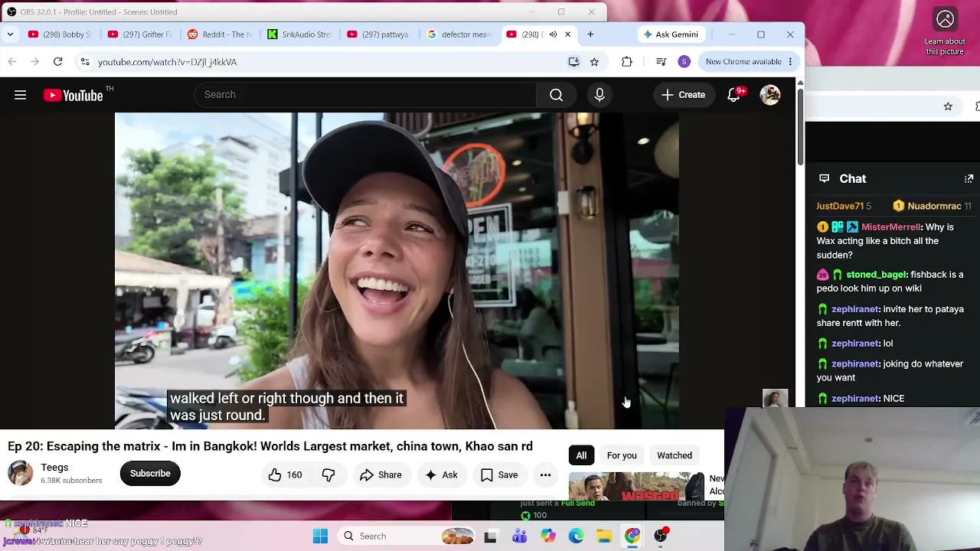Pop out the Chat panel

click(969, 178)
